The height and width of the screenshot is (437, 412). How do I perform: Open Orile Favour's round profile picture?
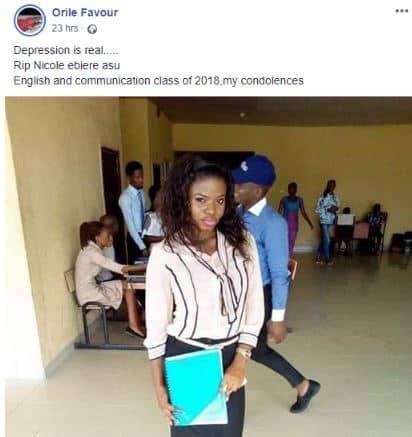coord(30,20)
